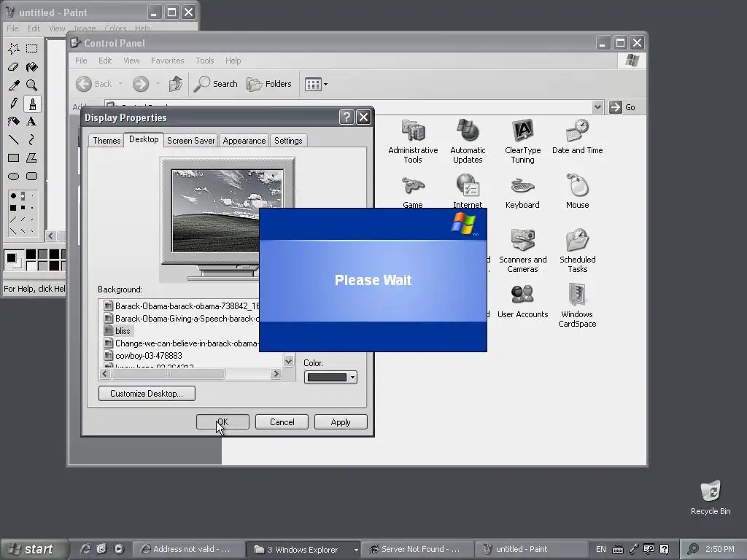
Task: Select the Text tool in Paint
Action: tap(32, 122)
